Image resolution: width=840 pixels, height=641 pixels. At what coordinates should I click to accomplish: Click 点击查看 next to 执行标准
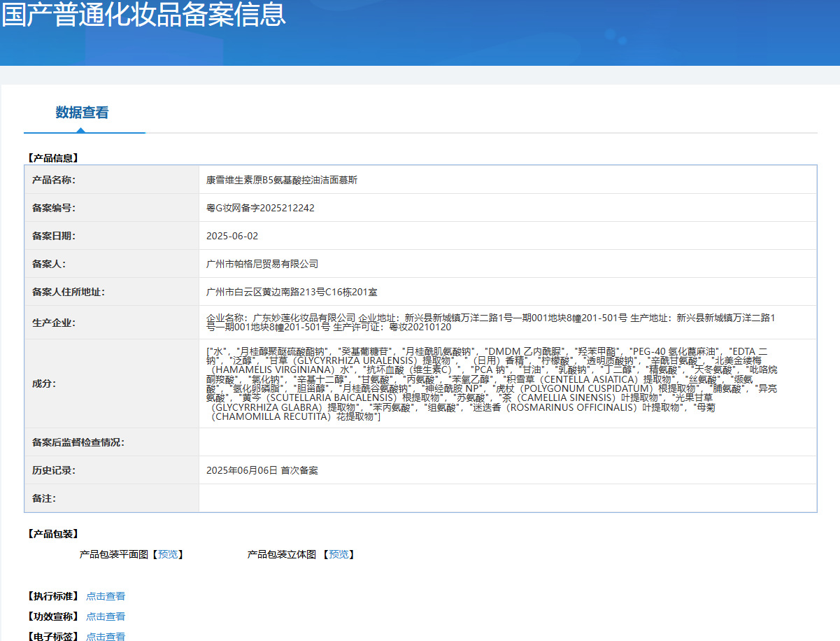pyautogui.click(x=106, y=596)
